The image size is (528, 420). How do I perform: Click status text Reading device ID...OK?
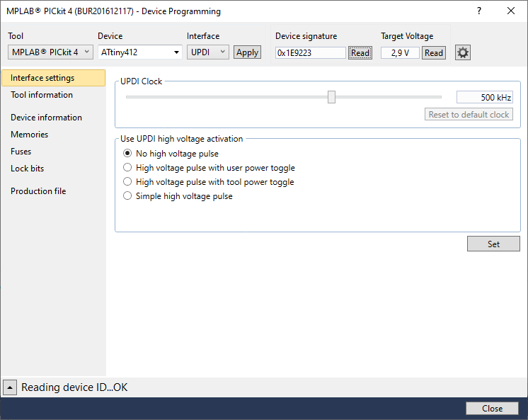pos(74,387)
